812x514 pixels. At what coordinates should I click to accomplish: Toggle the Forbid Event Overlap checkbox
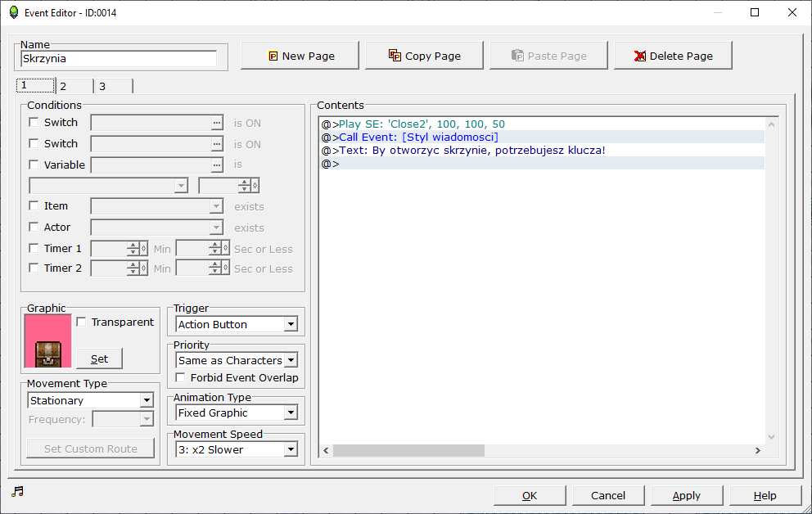point(181,378)
